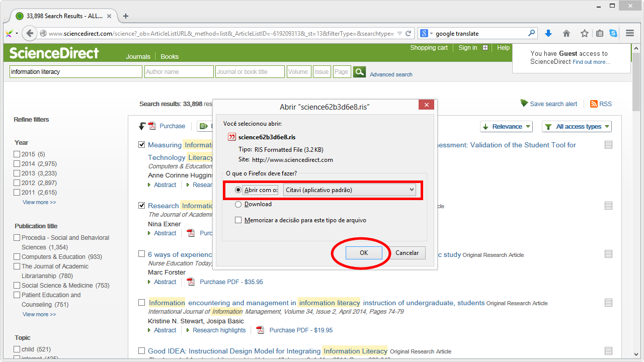Click the colorful add-on icon left of back

pos(10,34)
